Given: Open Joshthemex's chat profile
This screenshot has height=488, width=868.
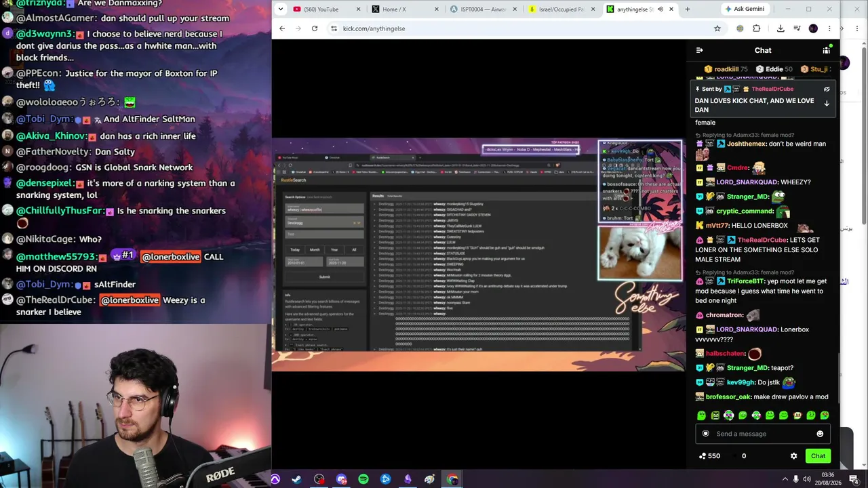Looking at the screenshot, I should point(748,144).
